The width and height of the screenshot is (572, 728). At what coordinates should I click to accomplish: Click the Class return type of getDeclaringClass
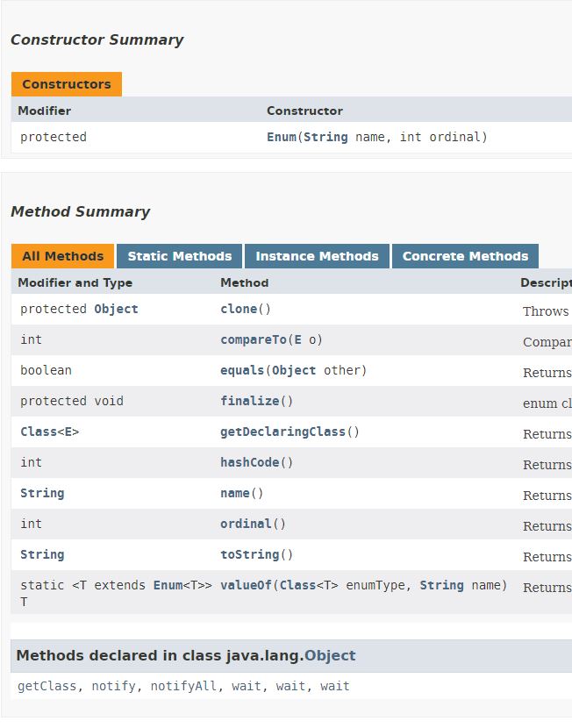tap(39, 432)
